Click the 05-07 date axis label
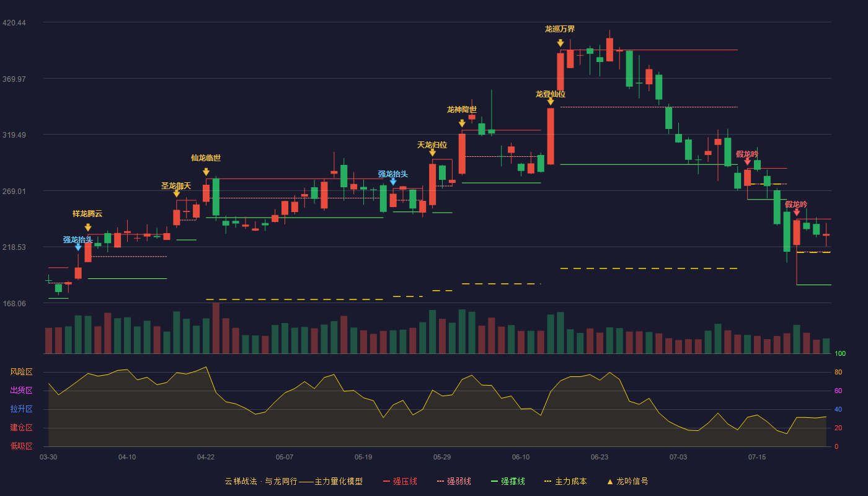This screenshot has width=868, height=496. pos(285,457)
